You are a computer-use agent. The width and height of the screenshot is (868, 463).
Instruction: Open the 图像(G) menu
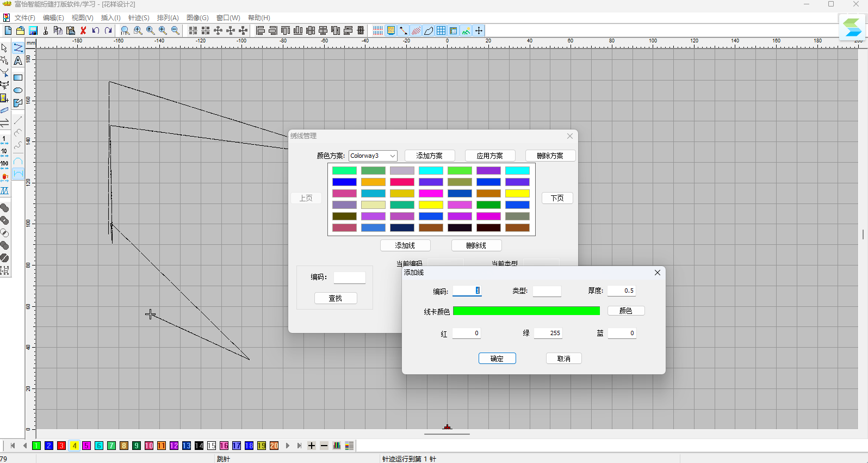(x=197, y=18)
